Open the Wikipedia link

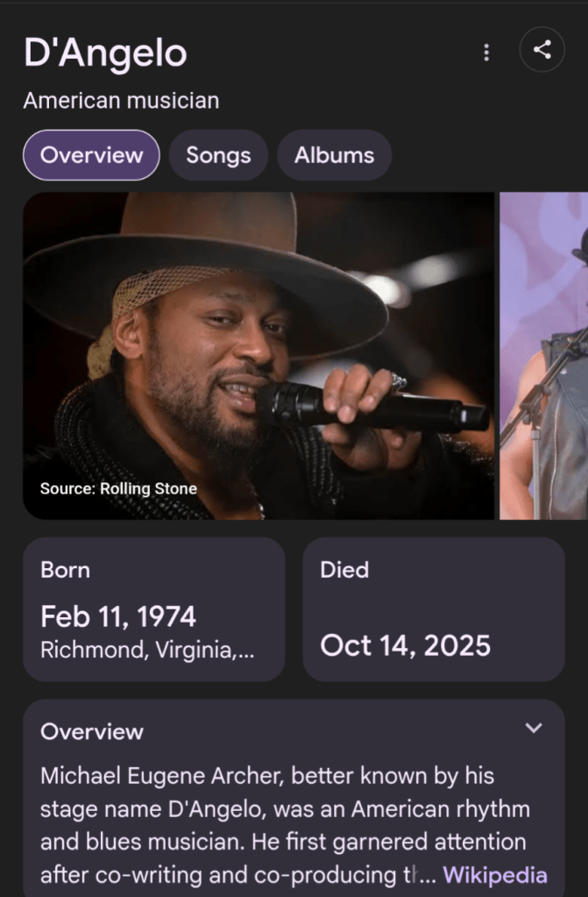[495, 875]
